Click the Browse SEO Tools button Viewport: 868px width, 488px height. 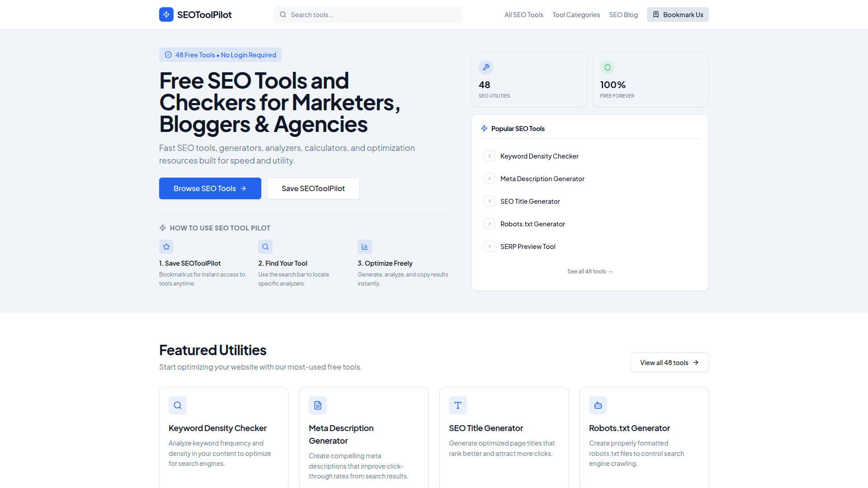pos(210,188)
